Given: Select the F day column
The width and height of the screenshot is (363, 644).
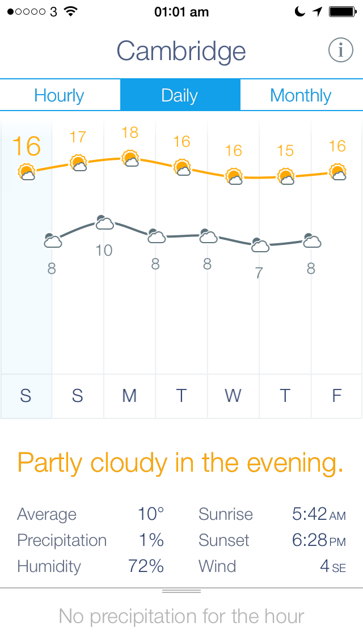Looking at the screenshot, I should (x=337, y=396).
